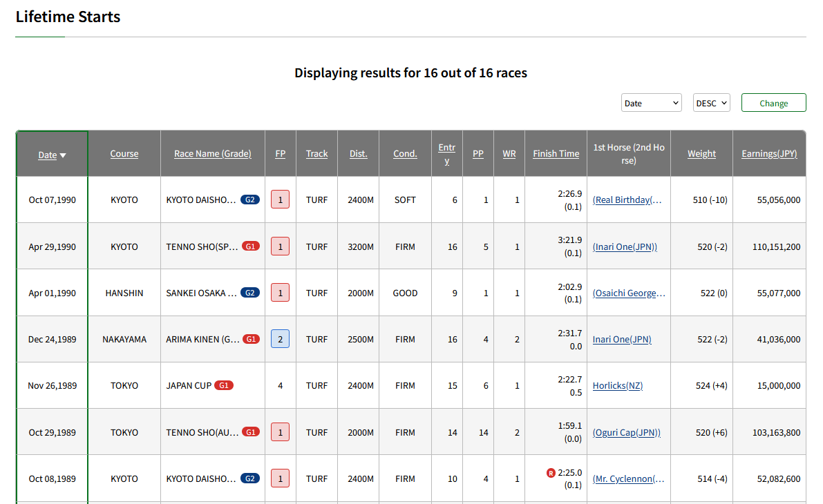The height and width of the screenshot is (504, 823).
Task: Click G2 badge in Sankei Osaka row
Action: pyautogui.click(x=250, y=293)
